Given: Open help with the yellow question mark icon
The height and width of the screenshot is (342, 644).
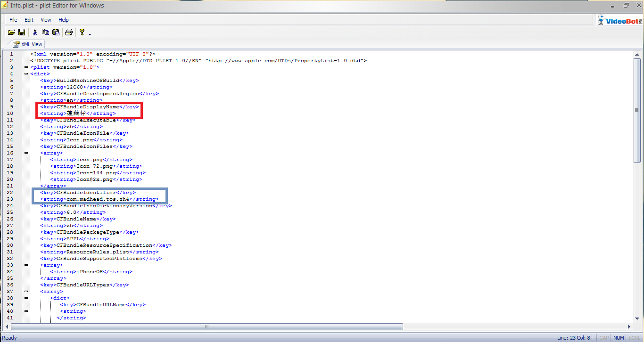Looking at the screenshot, I should coord(82,32).
